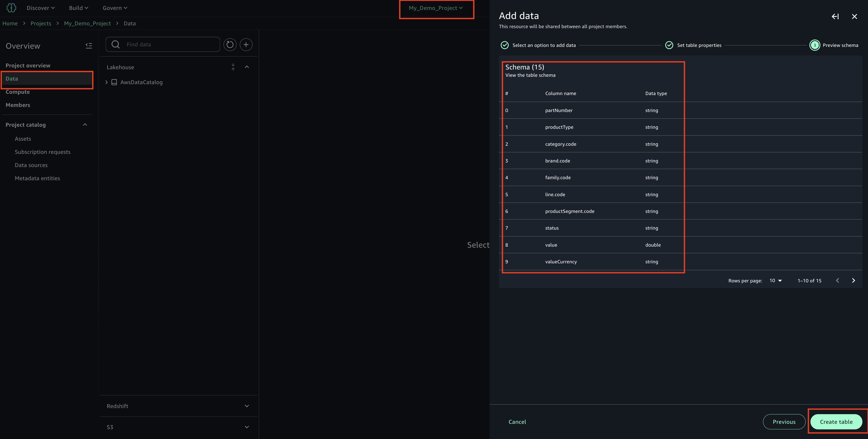Go to next schema page
The height and width of the screenshot is (439, 868).
pyautogui.click(x=853, y=280)
